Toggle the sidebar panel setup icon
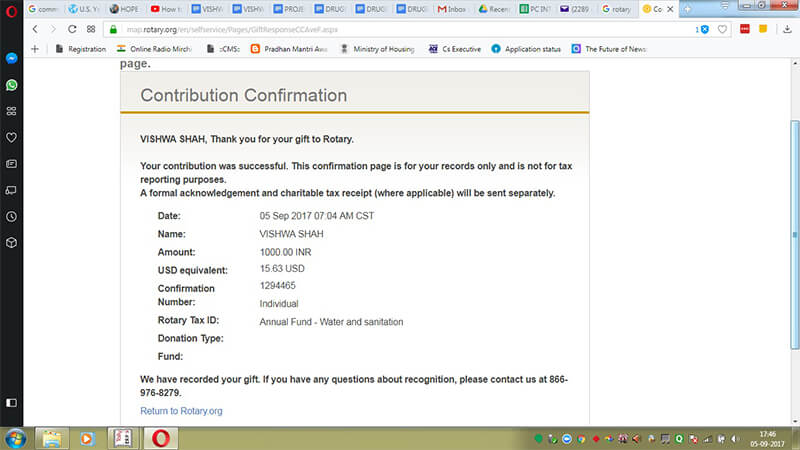This screenshot has height=450, width=800. (11, 403)
